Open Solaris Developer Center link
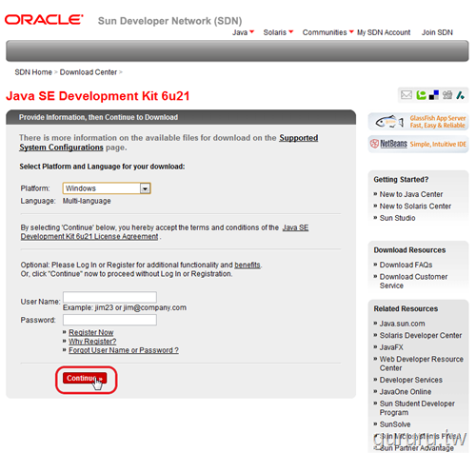Viewport: 476px width, 453px height. point(421,335)
